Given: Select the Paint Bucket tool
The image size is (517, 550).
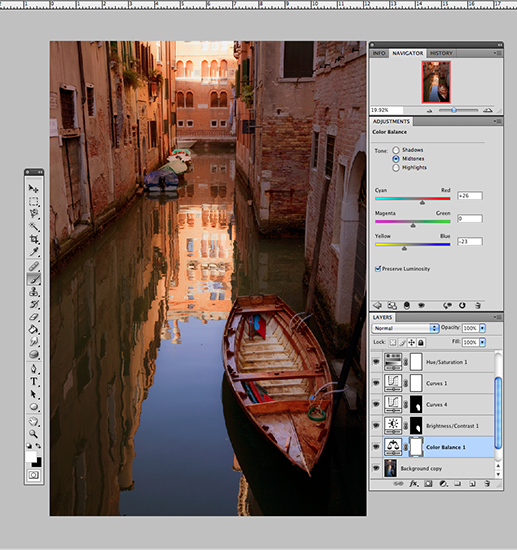Looking at the screenshot, I should pos(34,329).
